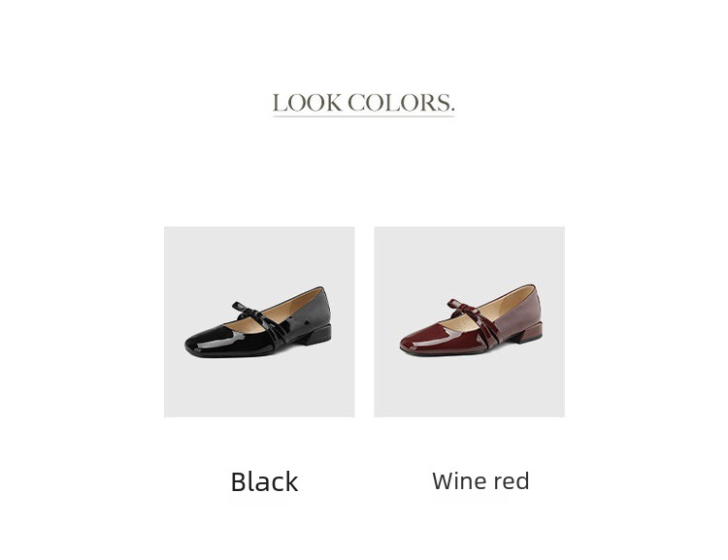Pick the wine red patent leather color swatch

470,322
